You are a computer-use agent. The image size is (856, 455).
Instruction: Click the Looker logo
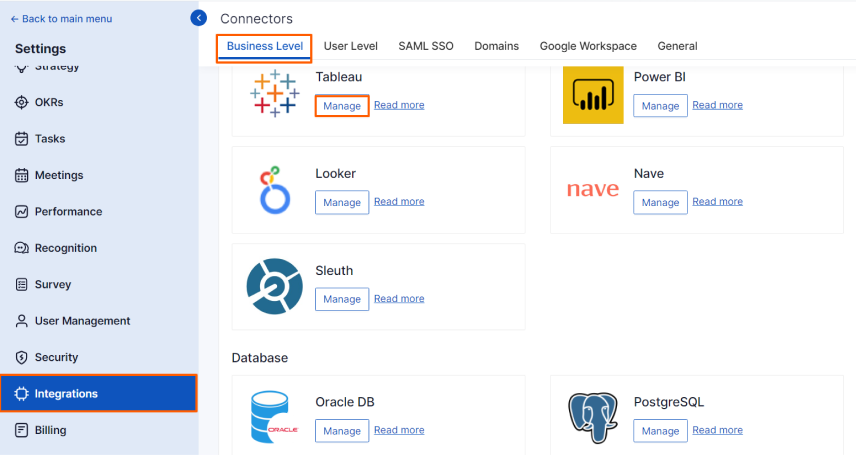[275, 190]
